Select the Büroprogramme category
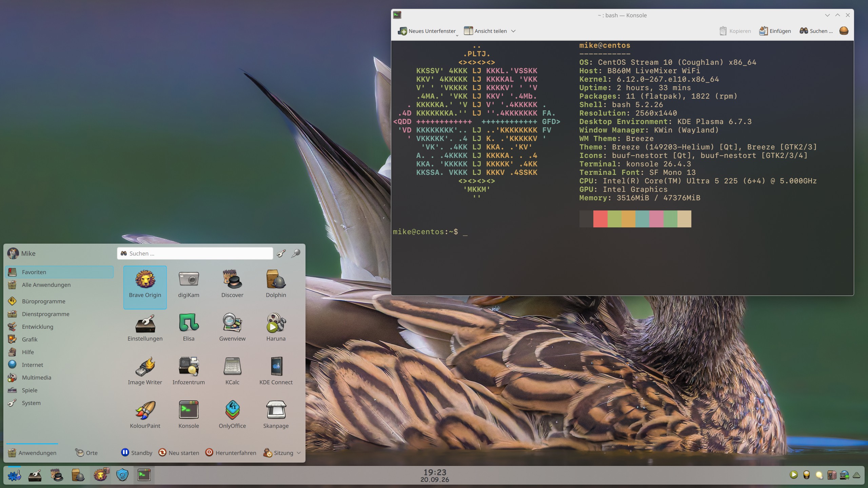Image resolution: width=868 pixels, height=488 pixels. click(59, 301)
